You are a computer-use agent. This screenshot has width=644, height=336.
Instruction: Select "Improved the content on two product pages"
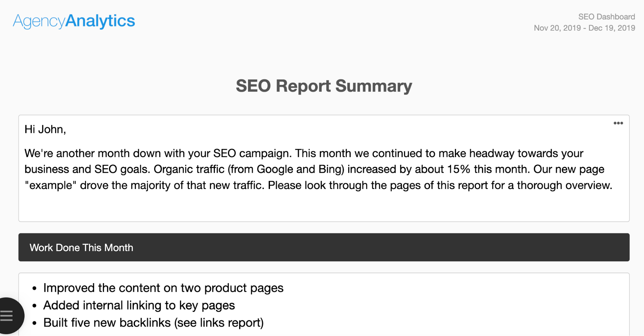(163, 288)
